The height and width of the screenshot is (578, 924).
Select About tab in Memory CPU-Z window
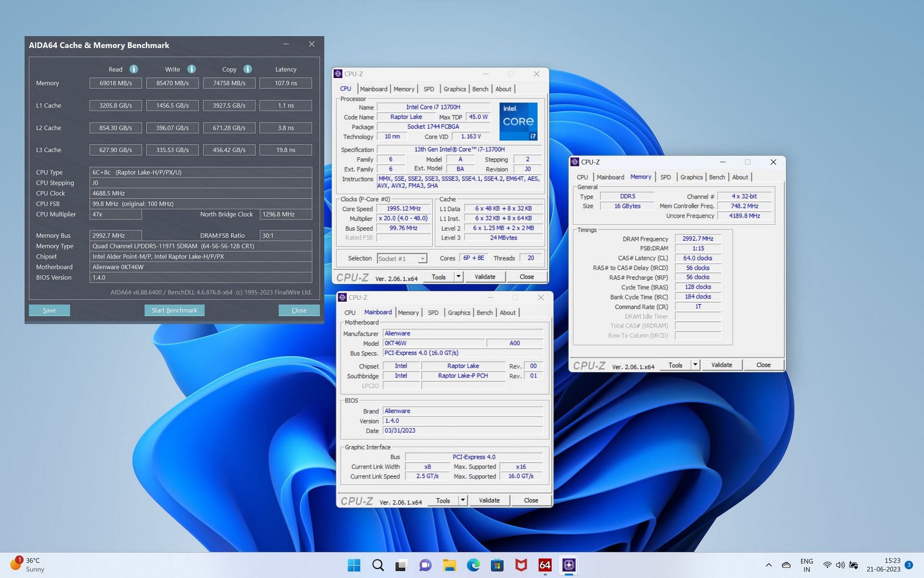tap(740, 177)
